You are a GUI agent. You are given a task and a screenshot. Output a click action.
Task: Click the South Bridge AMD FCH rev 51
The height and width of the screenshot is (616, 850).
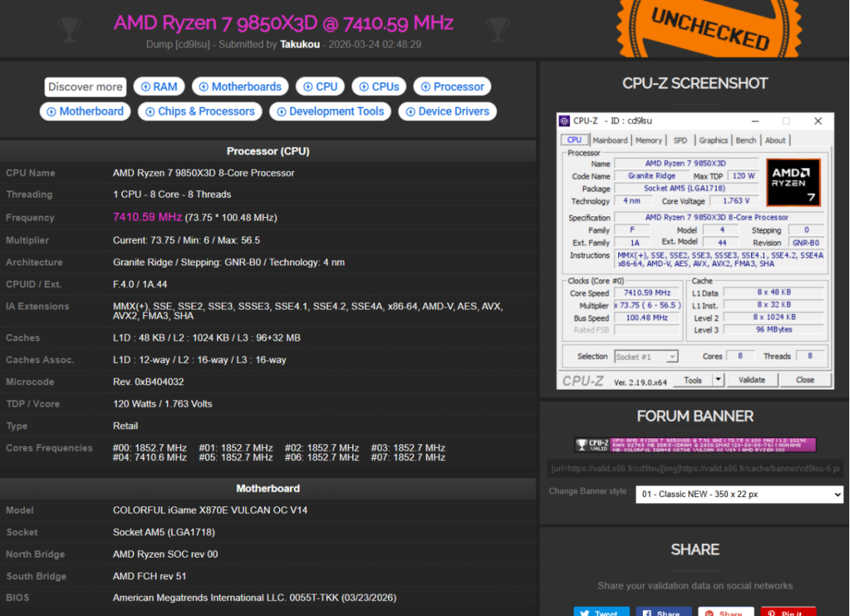(149, 576)
